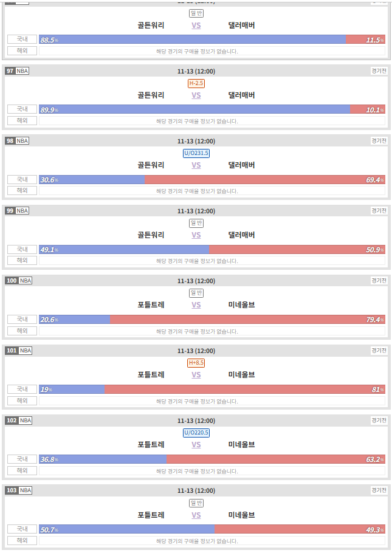This screenshot has height=553, width=392.
Task: Click the red 79.4% bar of match 100
Action: (247, 320)
